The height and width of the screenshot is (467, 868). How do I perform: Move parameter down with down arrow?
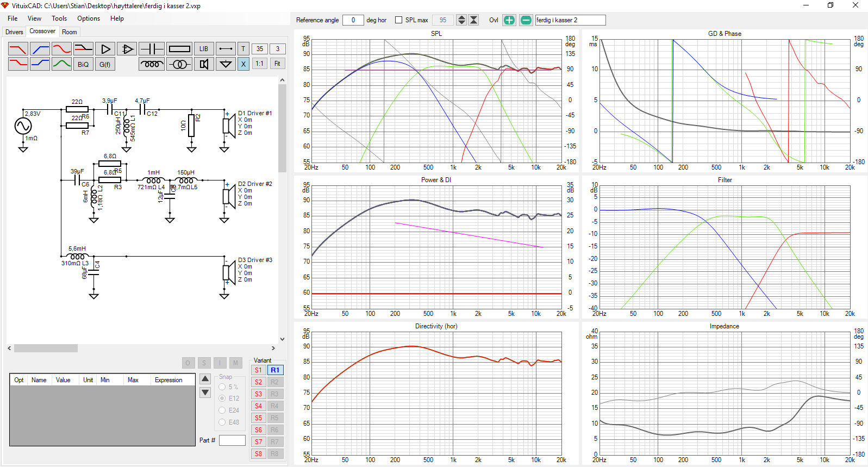tap(205, 392)
